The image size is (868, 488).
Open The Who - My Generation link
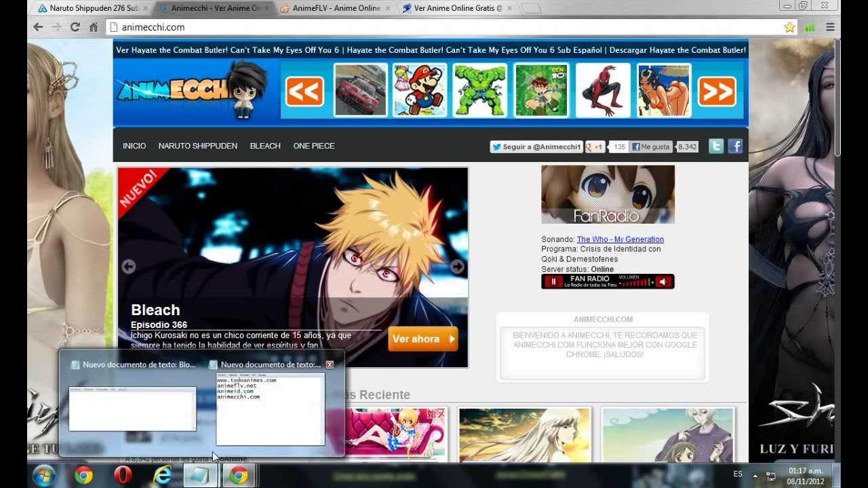click(x=620, y=239)
